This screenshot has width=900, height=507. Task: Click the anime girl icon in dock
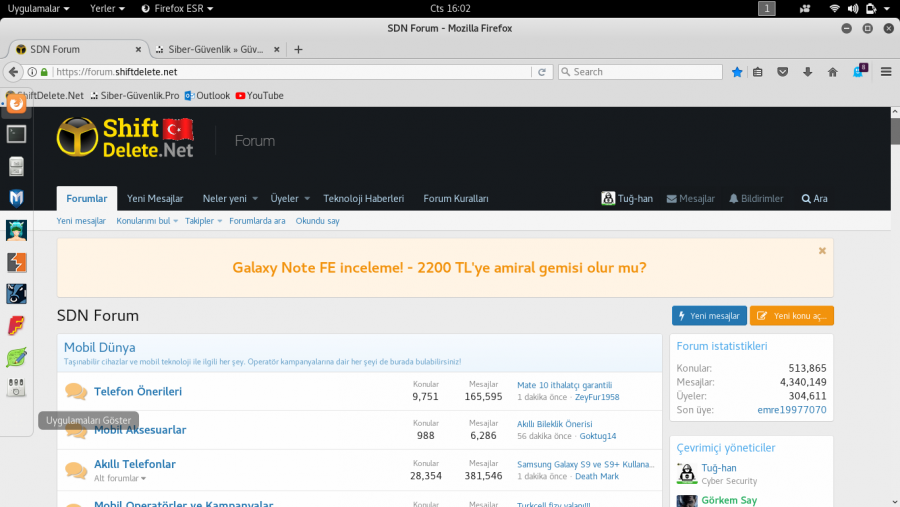16,230
